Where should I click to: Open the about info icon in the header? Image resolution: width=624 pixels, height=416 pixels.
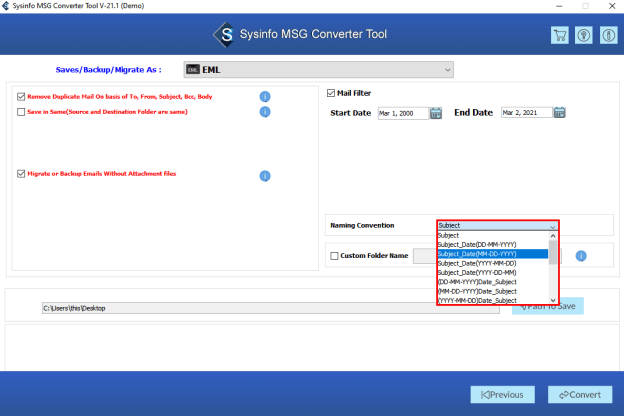pos(608,35)
